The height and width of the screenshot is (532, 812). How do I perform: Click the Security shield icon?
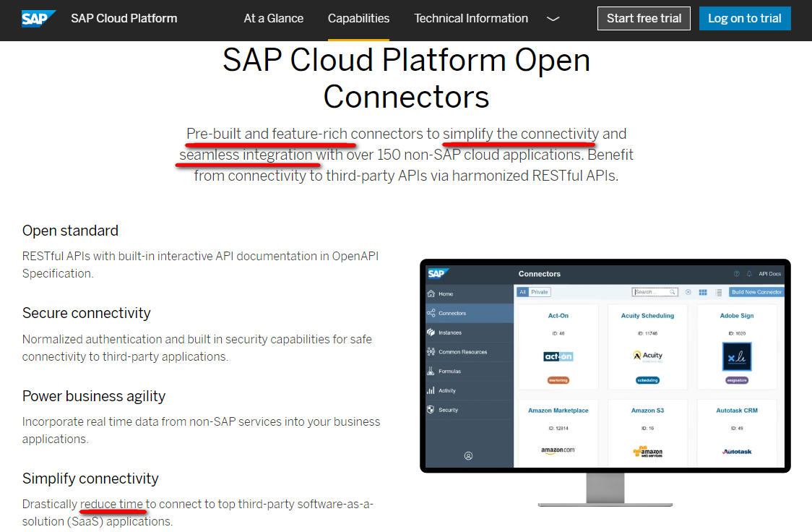click(431, 410)
